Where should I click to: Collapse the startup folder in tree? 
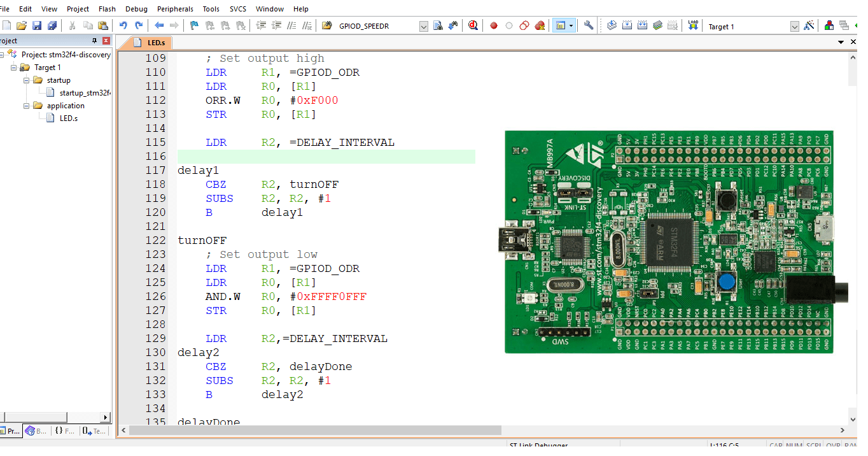(x=27, y=80)
